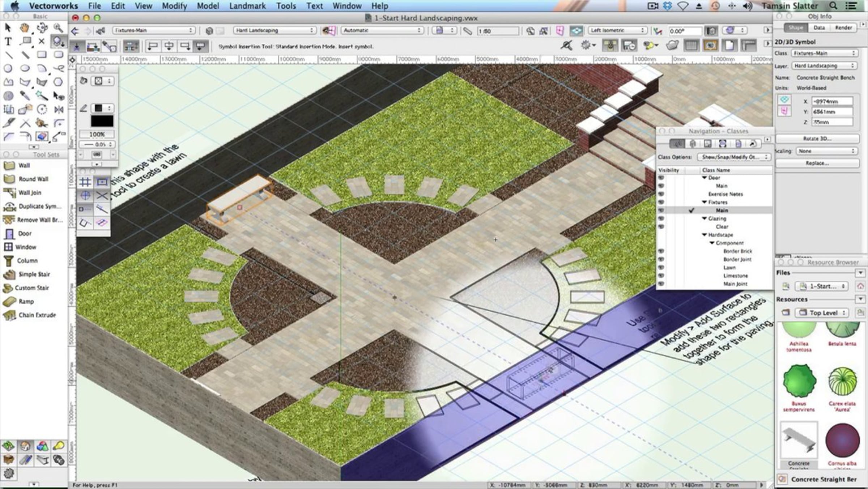The image size is (868, 489).
Task: Collapse the Hardscape class group
Action: click(704, 235)
